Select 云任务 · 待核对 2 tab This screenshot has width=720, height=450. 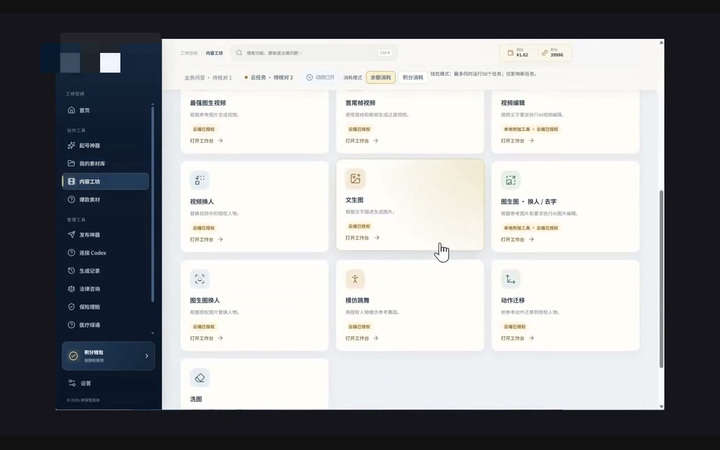click(x=269, y=78)
